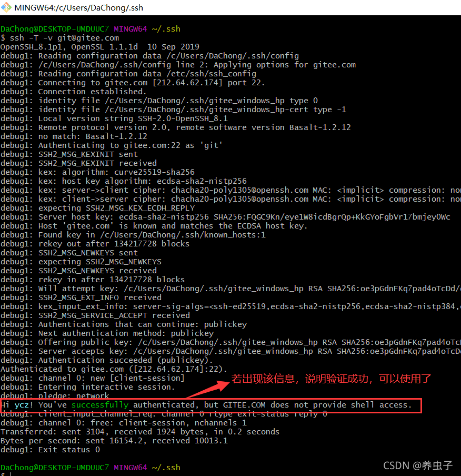The image size is (461, 476).
Task: Select the Authenticated to gitee.com line
Action: [114, 369]
